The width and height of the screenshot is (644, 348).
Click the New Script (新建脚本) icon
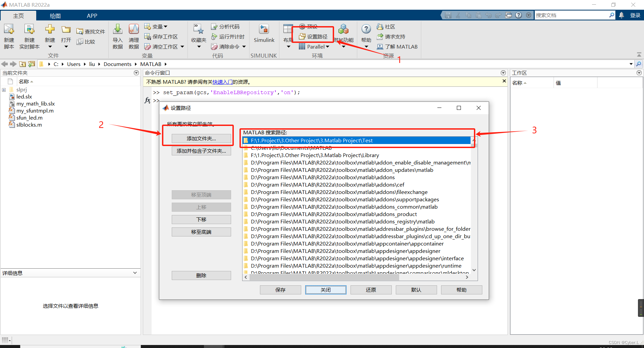tap(9, 29)
